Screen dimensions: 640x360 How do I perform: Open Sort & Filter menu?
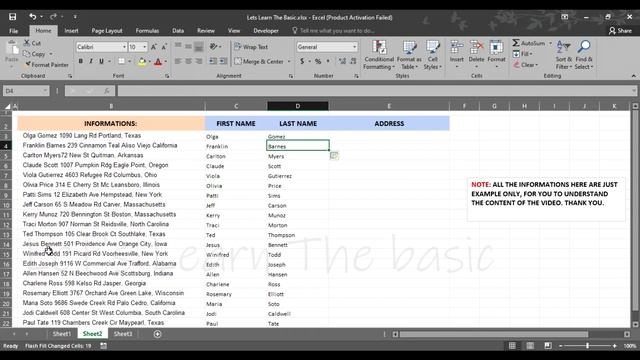click(564, 55)
